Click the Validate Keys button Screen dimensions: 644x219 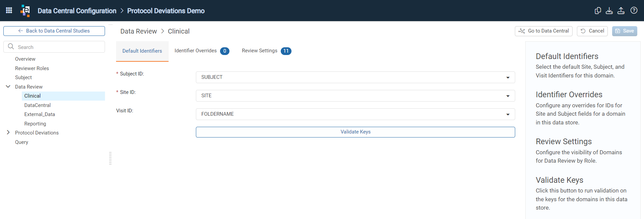pyautogui.click(x=355, y=132)
